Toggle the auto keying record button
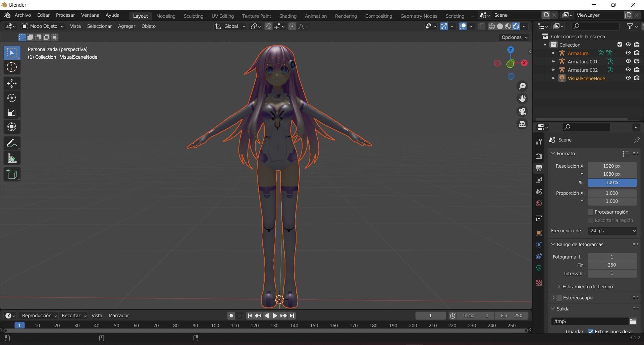Screen dimensions: 644x345 click(231, 316)
